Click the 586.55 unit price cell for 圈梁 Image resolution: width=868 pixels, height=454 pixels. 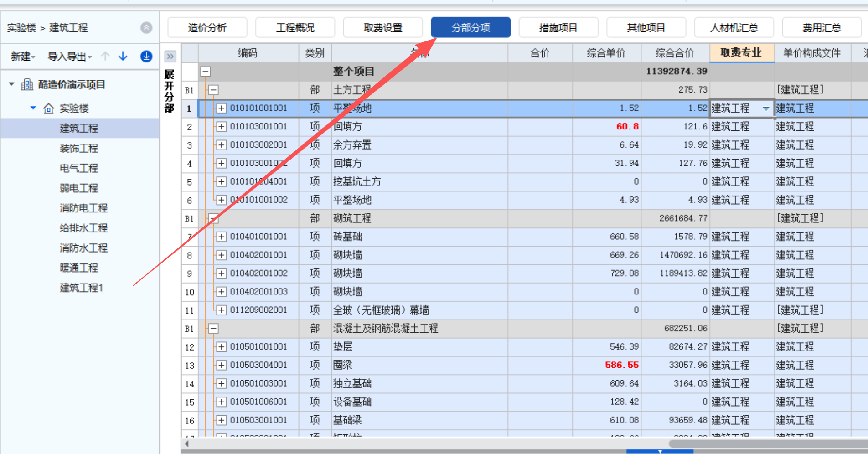click(x=621, y=365)
